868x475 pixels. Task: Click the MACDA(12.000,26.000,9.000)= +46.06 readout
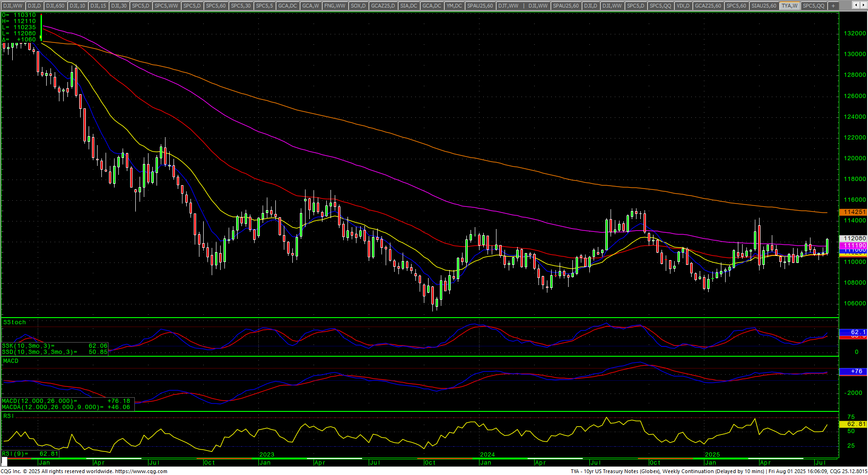tap(66, 407)
